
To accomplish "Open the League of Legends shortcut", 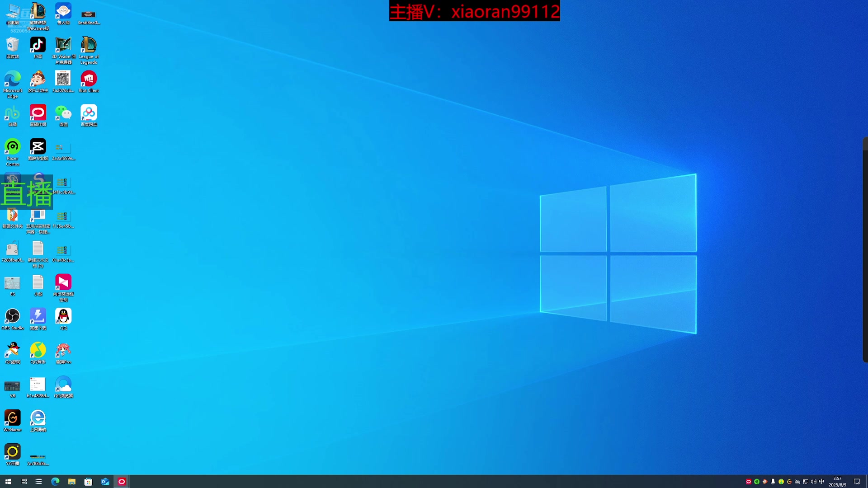I will tap(89, 51).
